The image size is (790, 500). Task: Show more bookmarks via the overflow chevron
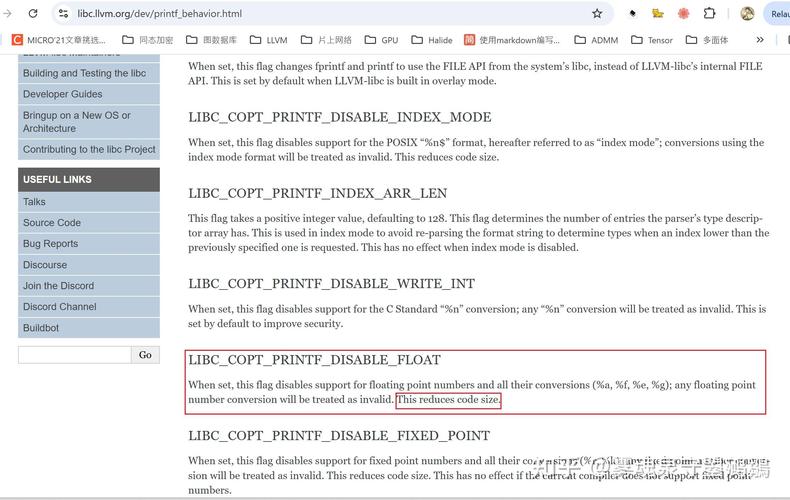click(x=760, y=40)
